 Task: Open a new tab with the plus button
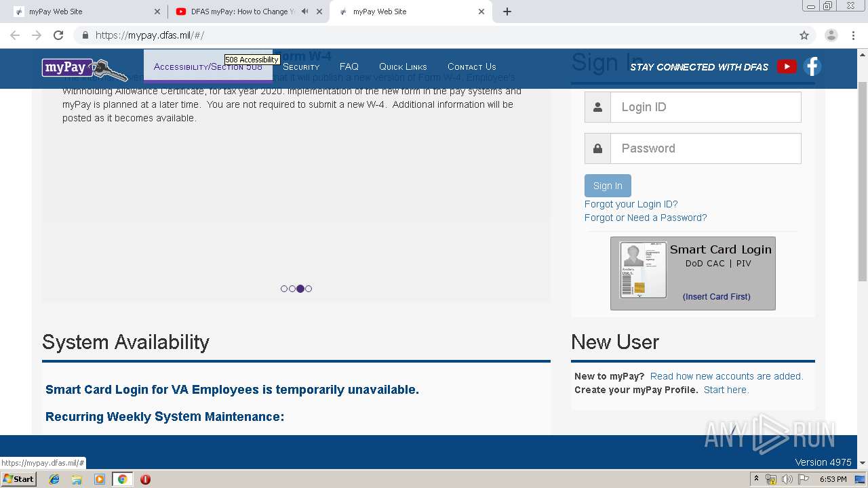click(x=507, y=12)
